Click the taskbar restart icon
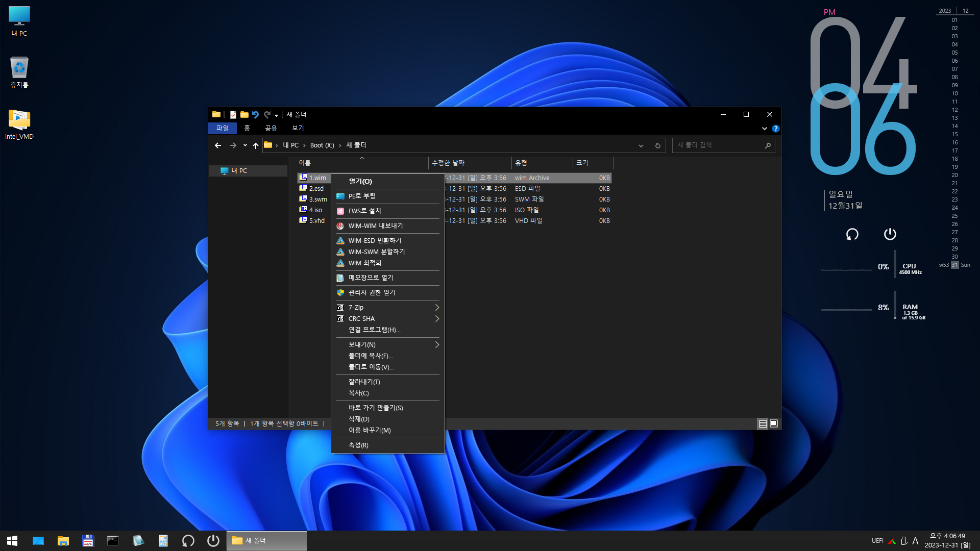Viewport: 980px width, 551px height. [188, 541]
